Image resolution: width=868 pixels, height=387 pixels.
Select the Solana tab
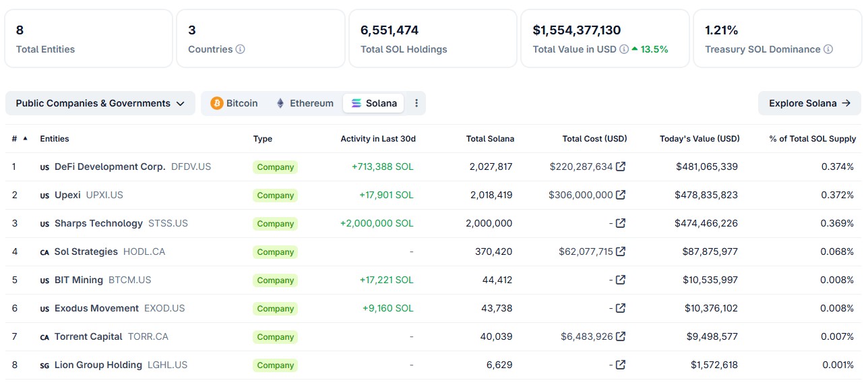click(x=374, y=103)
